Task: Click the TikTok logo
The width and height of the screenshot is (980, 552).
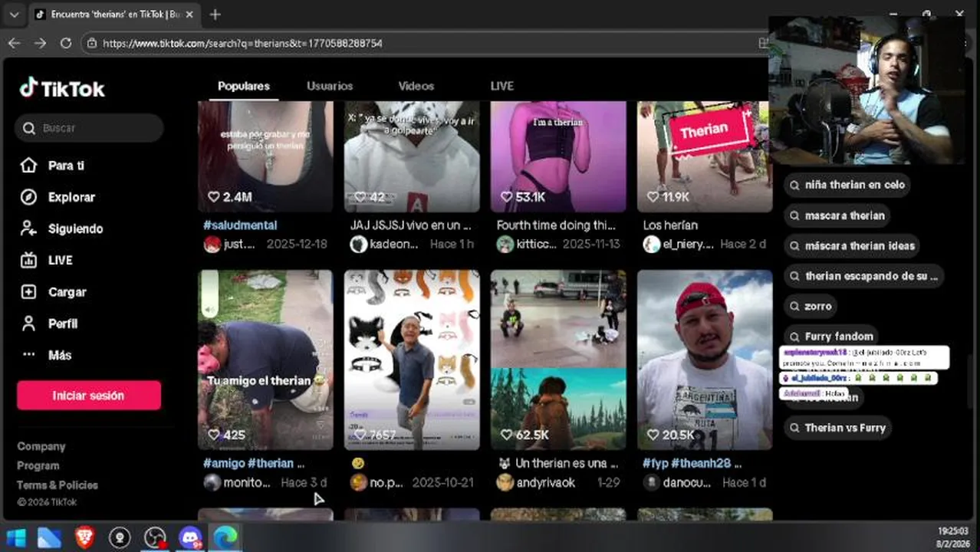Action: click(x=62, y=88)
